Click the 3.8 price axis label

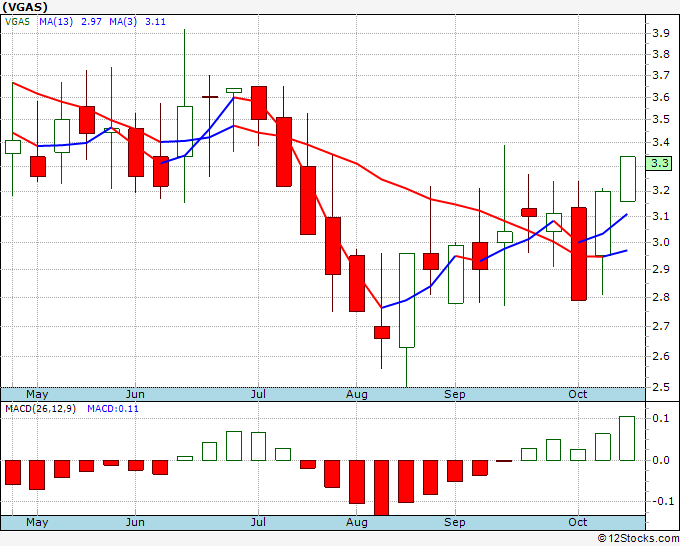(660, 54)
